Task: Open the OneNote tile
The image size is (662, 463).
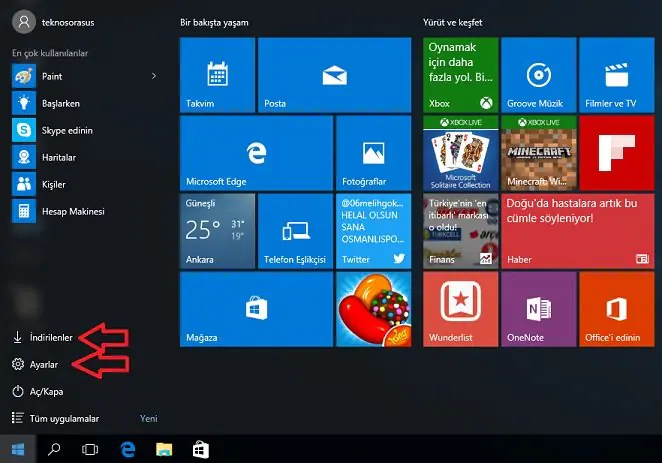Action: pyautogui.click(x=539, y=308)
